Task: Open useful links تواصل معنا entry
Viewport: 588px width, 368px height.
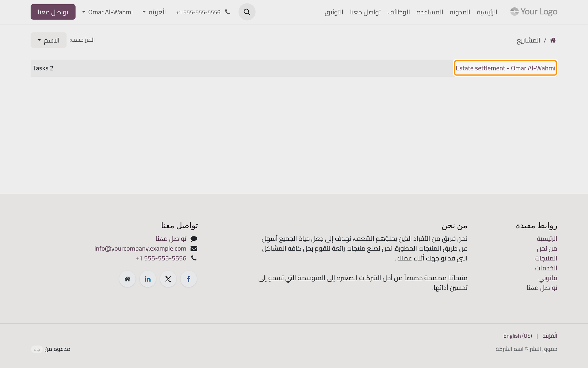Action: coord(542,288)
